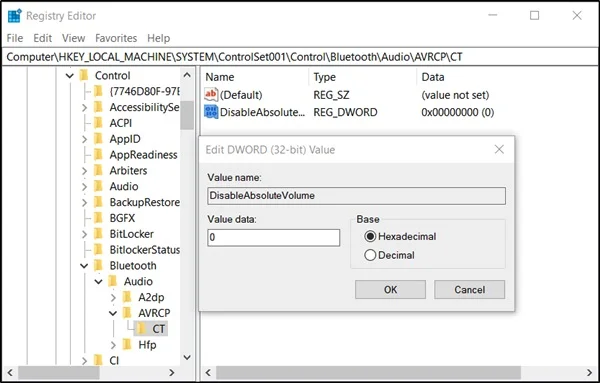Click the CT folder icon in tree
This screenshot has height=383, width=600.
click(141, 329)
